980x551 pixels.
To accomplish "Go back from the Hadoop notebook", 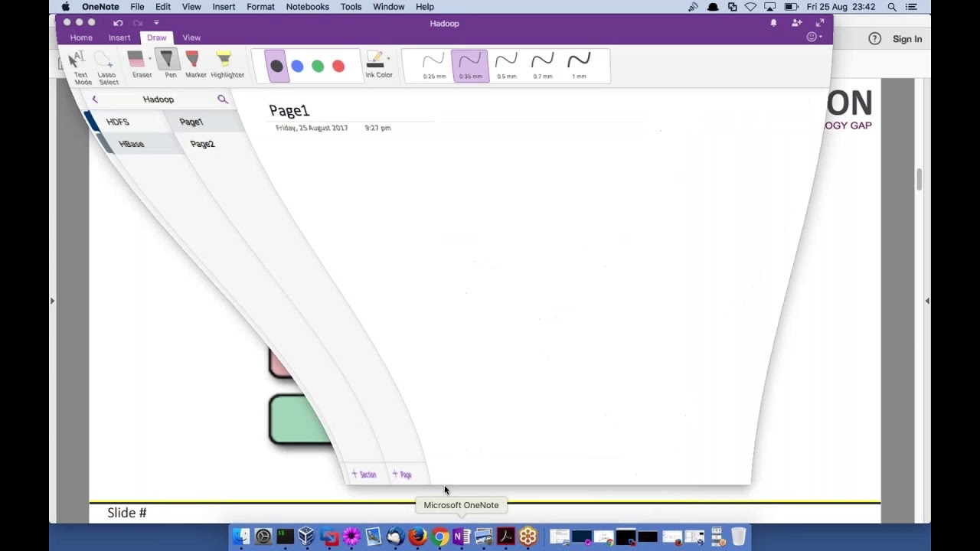I will point(95,99).
